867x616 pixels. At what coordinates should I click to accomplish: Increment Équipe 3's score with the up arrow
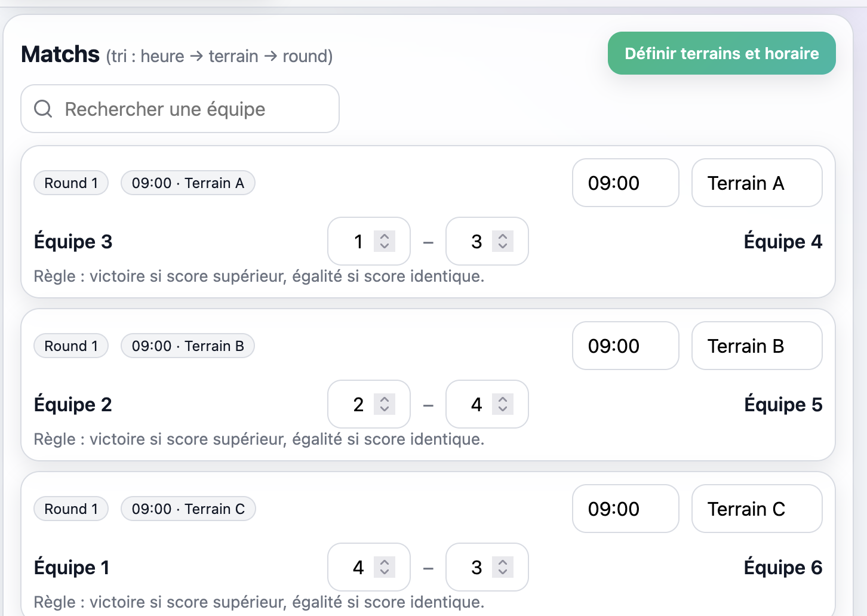pyautogui.click(x=386, y=236)
